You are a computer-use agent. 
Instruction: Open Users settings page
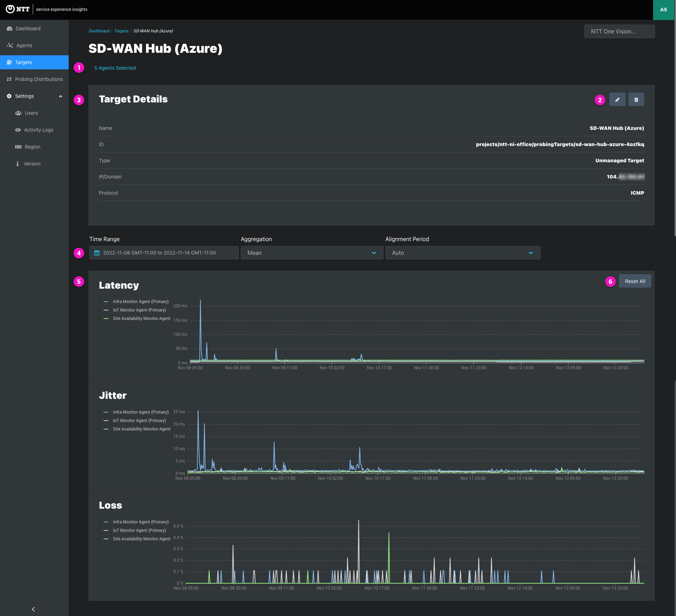coord(34,113)
